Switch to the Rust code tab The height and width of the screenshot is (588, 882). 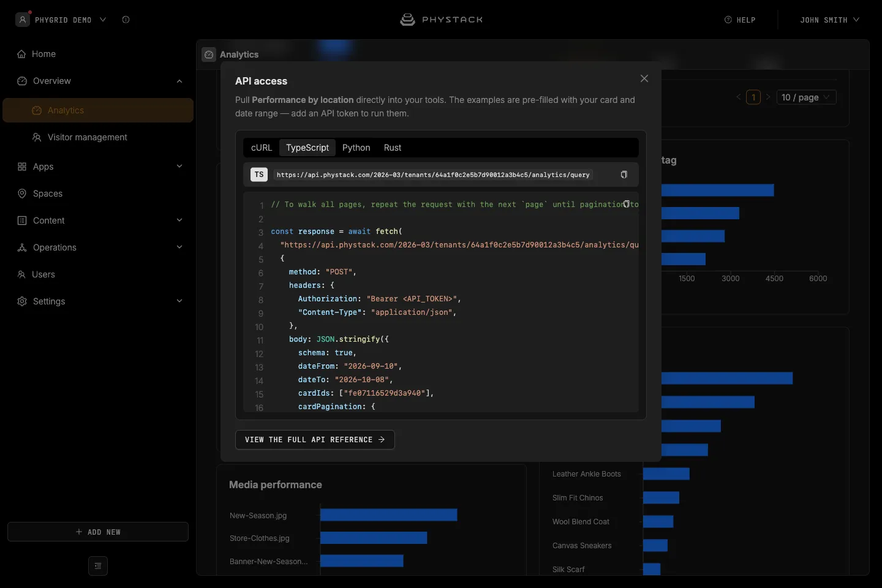click(393, 148)
